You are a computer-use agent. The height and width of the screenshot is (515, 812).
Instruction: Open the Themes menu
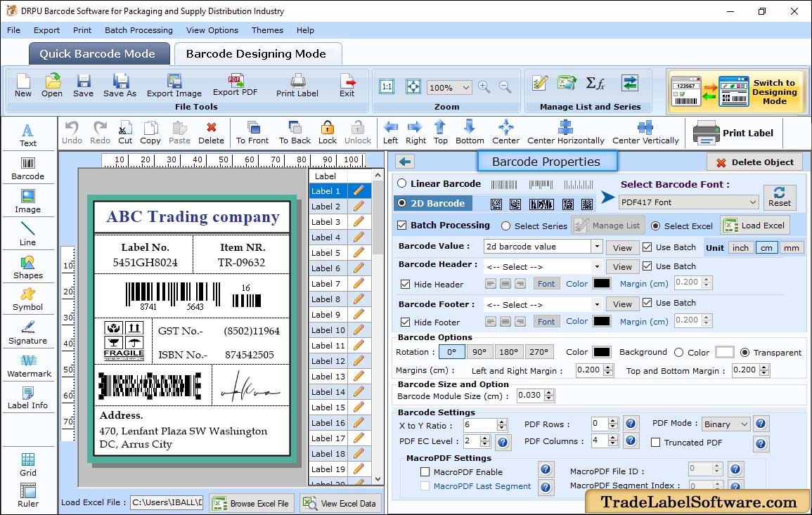click(267, 30)
